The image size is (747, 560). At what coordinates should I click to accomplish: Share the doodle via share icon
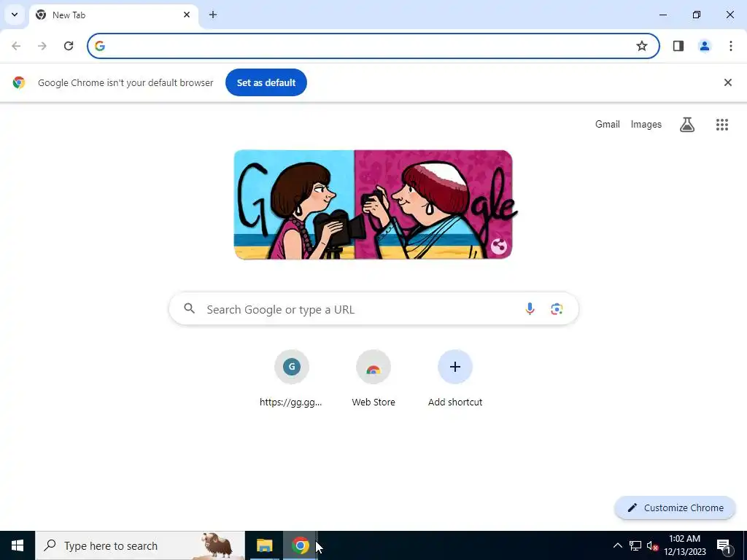499,246
